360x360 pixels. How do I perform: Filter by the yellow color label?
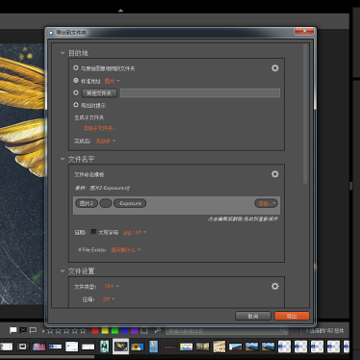coord(105,330)
